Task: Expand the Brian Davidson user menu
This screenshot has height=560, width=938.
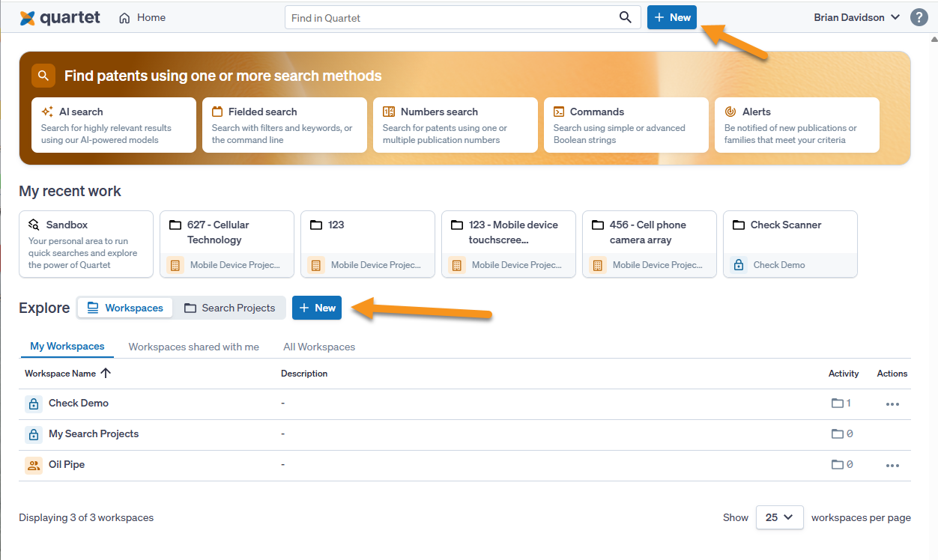Action: (856, 17)
